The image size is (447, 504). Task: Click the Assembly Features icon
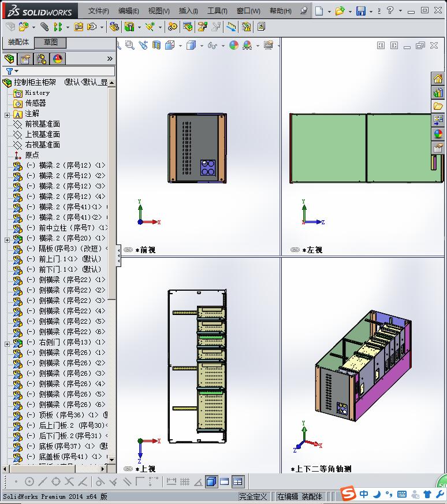[x=129, y=27]
